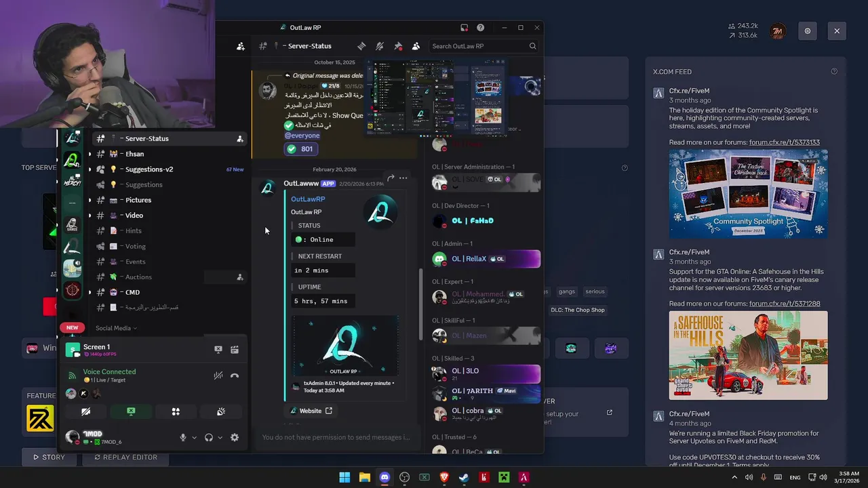The height and width of the screenshot is (488, 868).
Task: Open Discord inbox icon in title bar
Action: point(464,28)
